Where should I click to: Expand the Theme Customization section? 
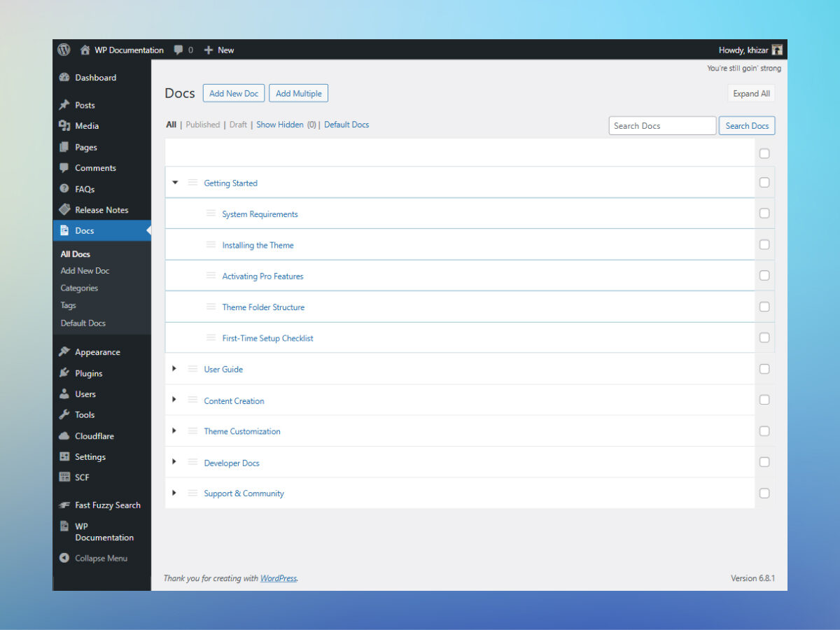[x=174, y=430]
